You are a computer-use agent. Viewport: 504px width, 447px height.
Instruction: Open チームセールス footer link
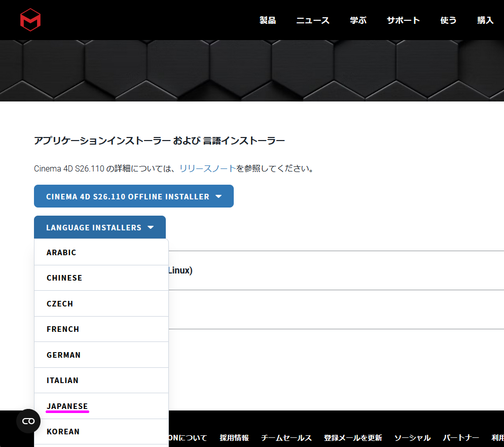(x=286, y=438)
